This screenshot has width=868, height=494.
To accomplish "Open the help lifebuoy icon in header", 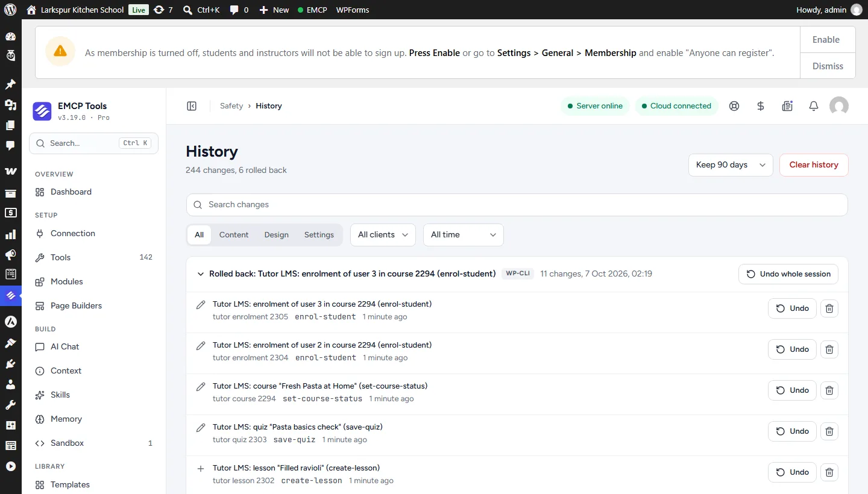I will tap(734, 106).
